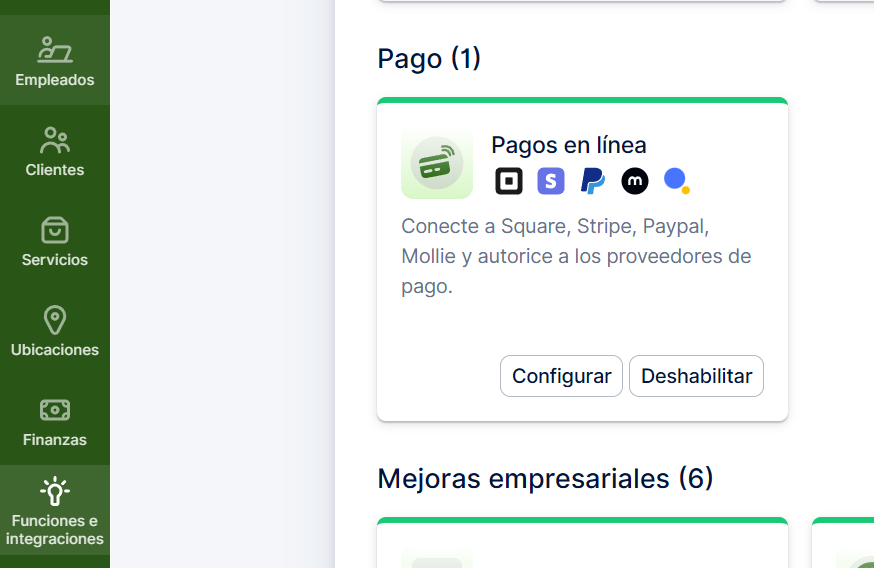This screenshot has width=874, height=568.
Task: Click the Pagos en línea title
Action: [x=569, y=145]
